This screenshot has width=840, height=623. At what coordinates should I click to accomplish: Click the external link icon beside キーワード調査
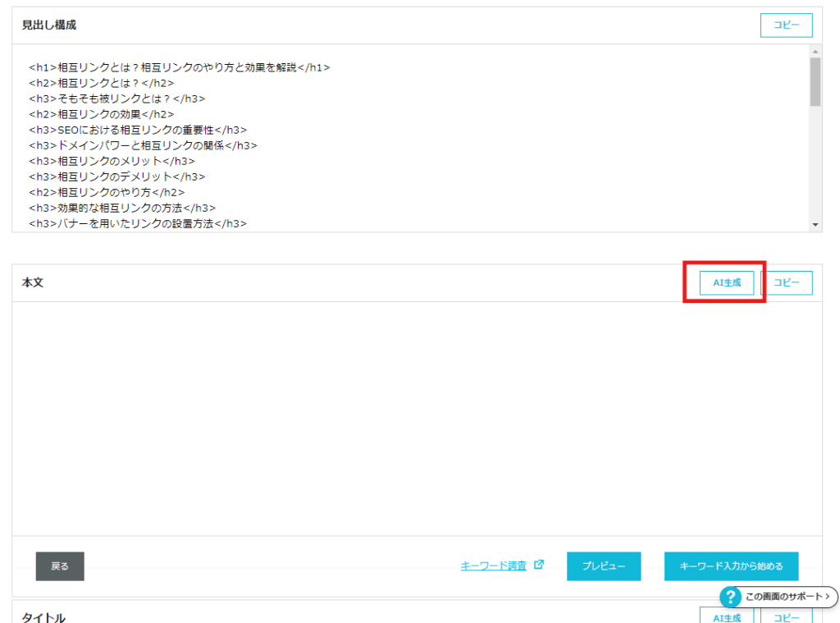(x=539, y=565)
